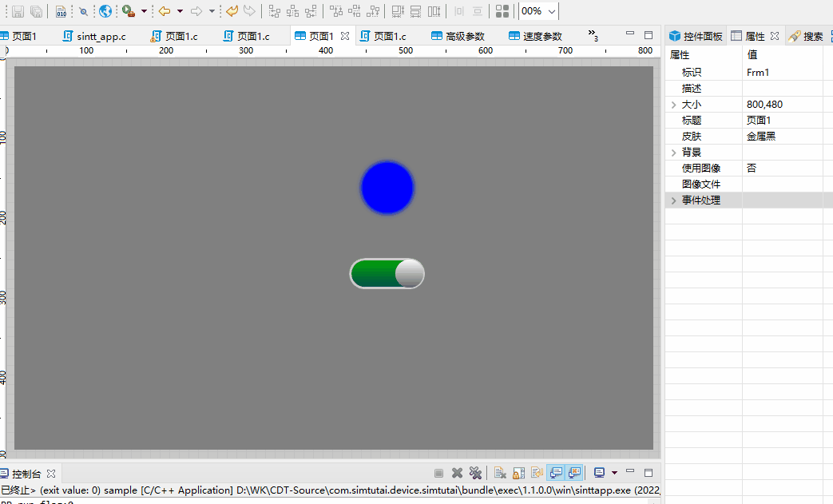Switch to the sintt_app.c tab

96,35
